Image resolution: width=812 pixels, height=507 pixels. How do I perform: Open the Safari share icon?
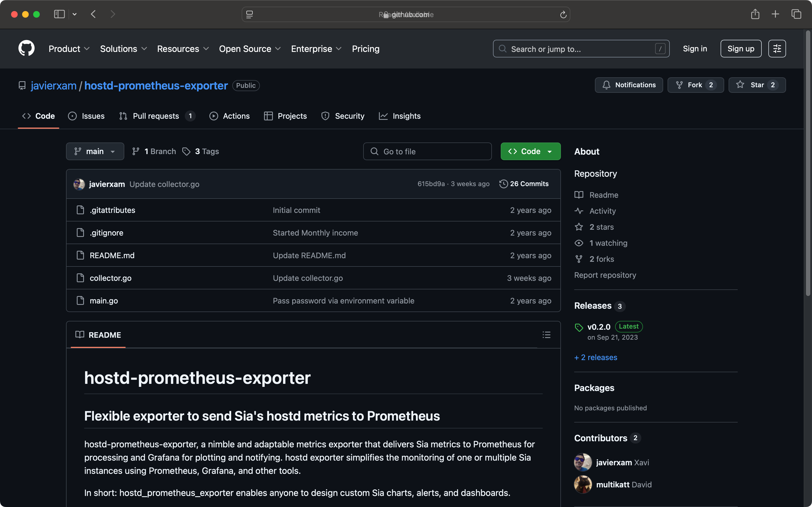[x=755, y=14]
